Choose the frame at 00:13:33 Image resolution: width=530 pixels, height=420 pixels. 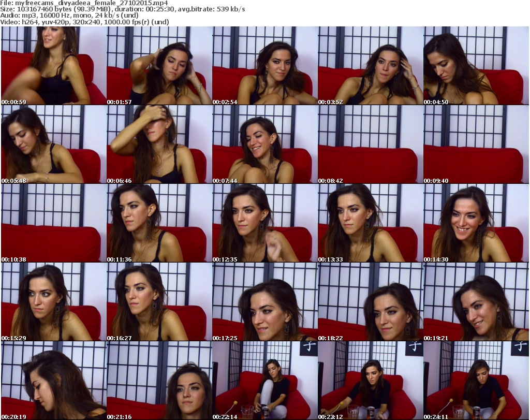coord(371,223)
